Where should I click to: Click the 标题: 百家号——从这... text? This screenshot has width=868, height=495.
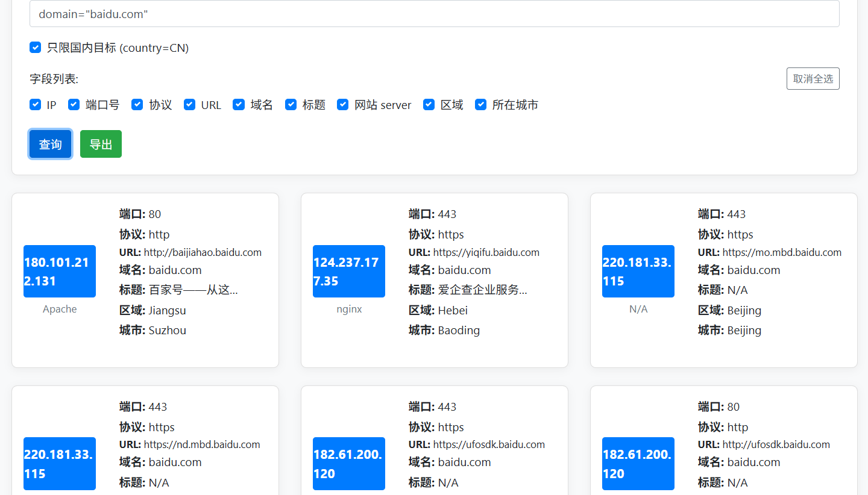(x=178, y=290)
